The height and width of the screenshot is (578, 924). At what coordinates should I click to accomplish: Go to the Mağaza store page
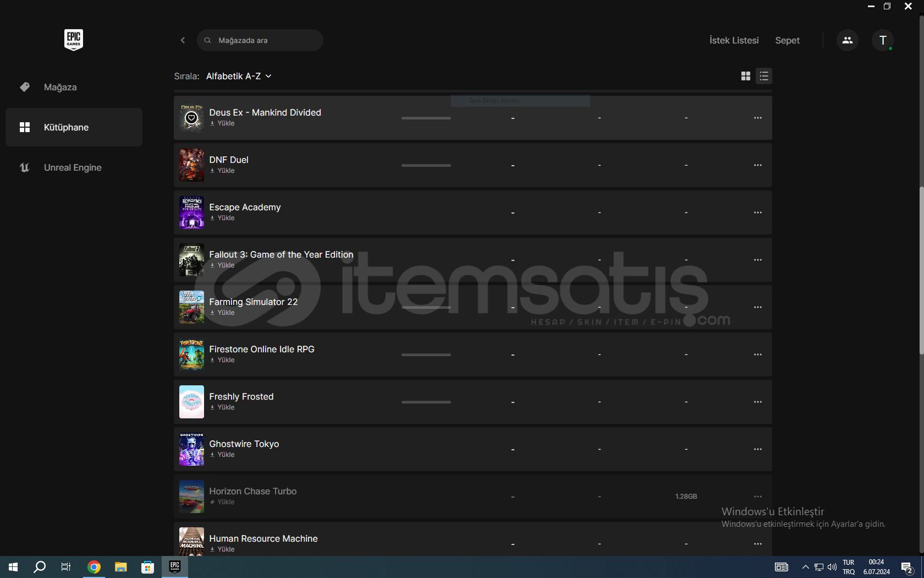pos(74,87)
